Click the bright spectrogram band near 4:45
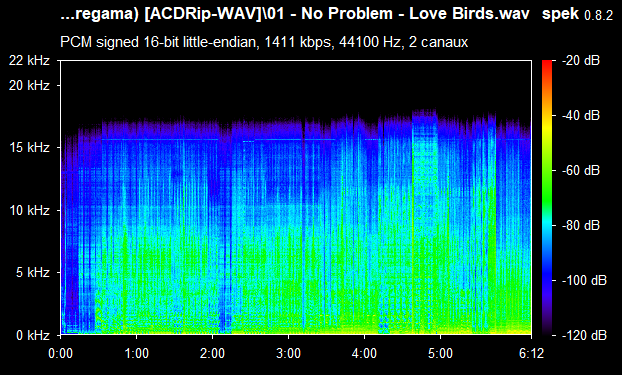Screen dimensions: 622x375 pyautogui.click(x=425, y=222)
